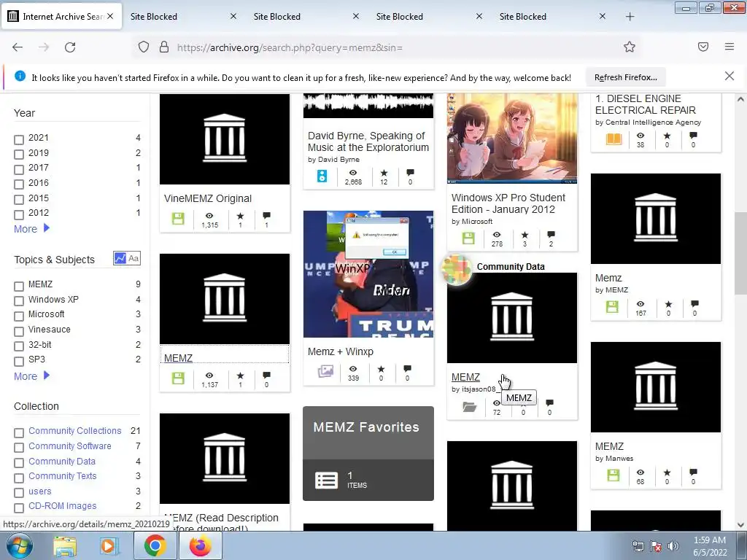Screen dimensions: 747x560
Task: Click the scrollbar down arrow
Action: [x=740, y=525]
